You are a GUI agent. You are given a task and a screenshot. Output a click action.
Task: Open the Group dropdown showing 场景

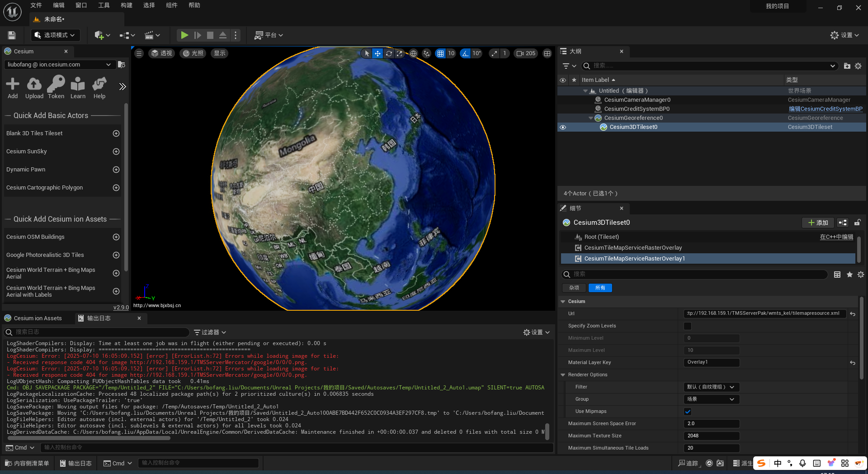(711, 399)
